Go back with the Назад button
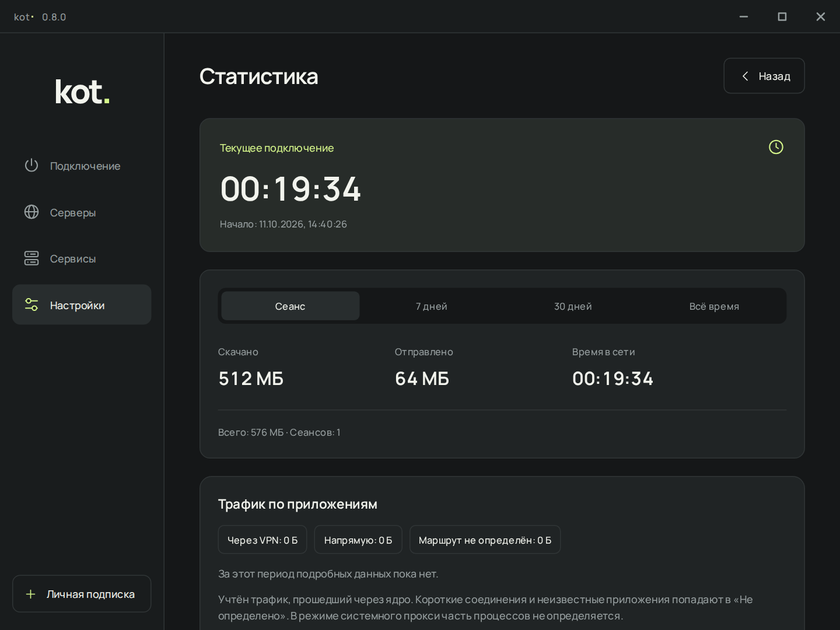Viewport: 840px width, 630px height. tap(764, 76)
